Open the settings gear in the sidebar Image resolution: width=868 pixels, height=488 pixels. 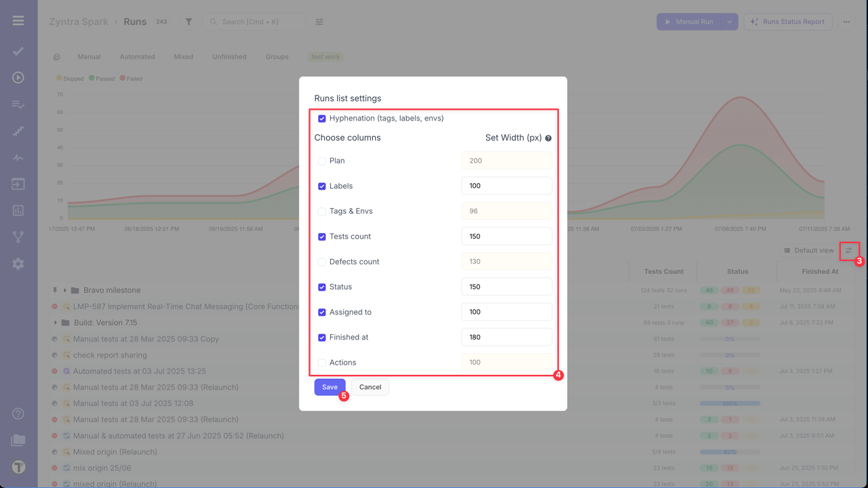pos(18,264)
